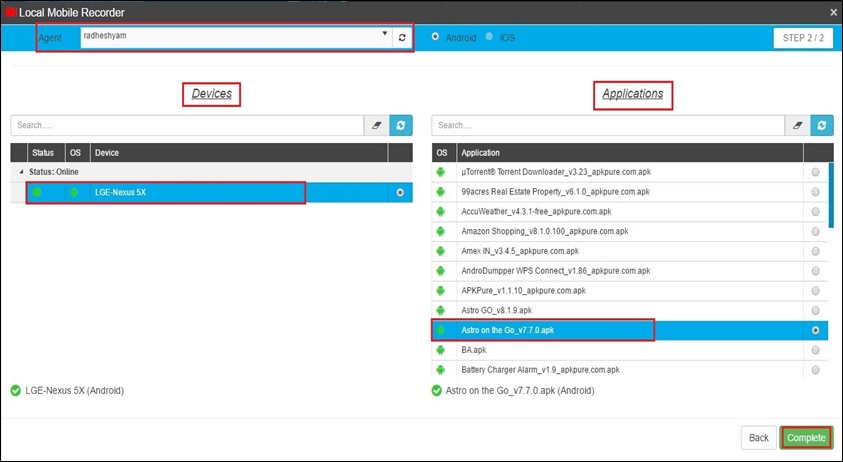The image size is (843, 462).
Task: Click in the Devices search field
Action: [187, 125]
